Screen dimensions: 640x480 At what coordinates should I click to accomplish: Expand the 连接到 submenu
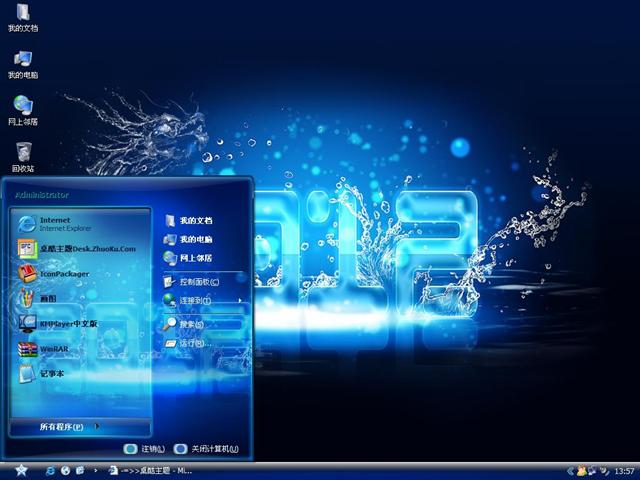point(196,300)
